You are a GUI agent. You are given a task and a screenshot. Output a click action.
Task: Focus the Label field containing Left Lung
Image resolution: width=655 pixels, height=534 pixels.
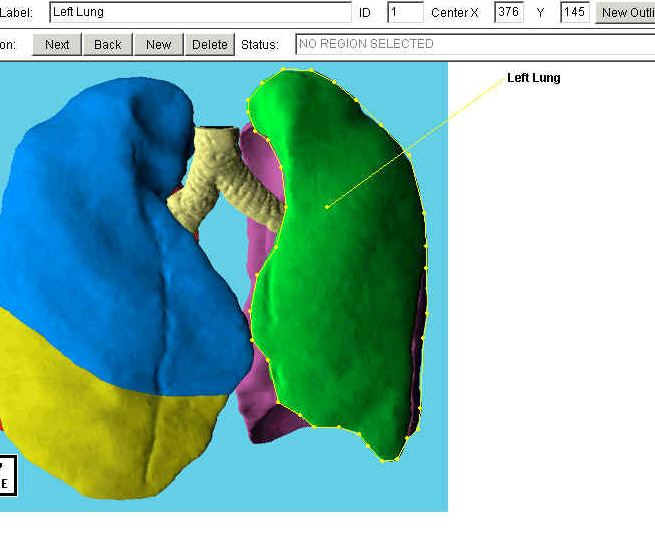[x=200, y=12]
